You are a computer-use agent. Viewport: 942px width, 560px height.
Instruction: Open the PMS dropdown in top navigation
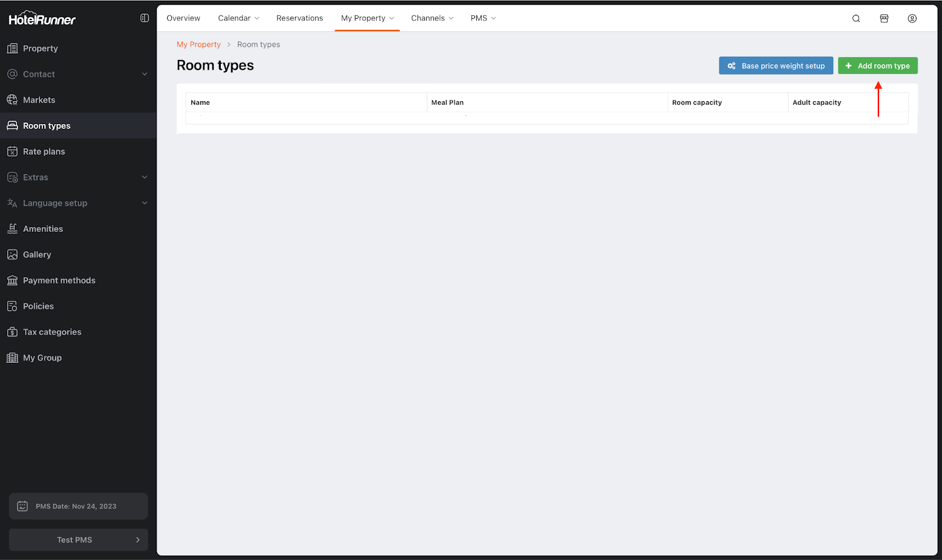click(483, 18)
